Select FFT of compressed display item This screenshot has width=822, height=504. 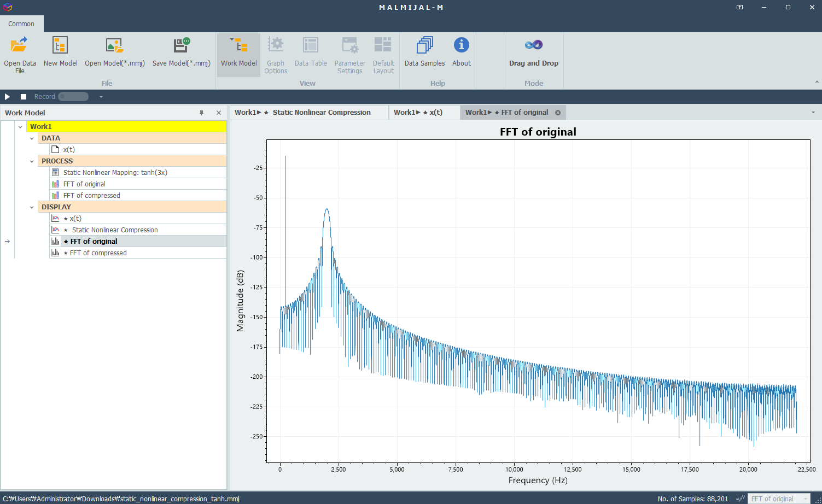138,253
